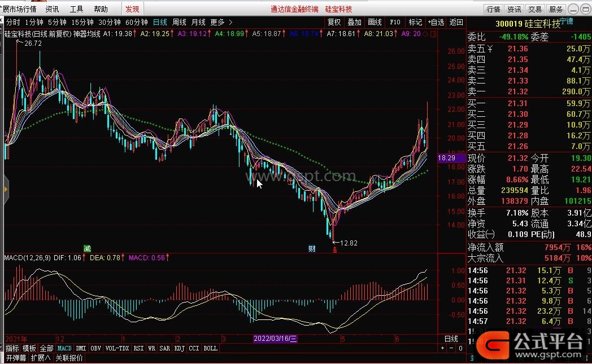Image resolution: width=592 pixels, height=364 pixels.
Task: Switch to the CCI indicator
Action: click(x=194, y=348)
